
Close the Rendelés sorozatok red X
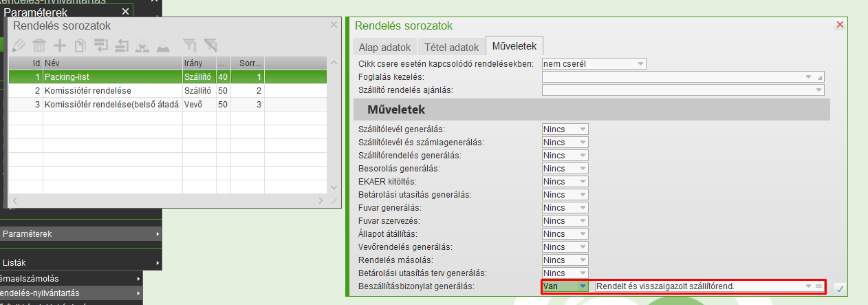click(840, 25)
